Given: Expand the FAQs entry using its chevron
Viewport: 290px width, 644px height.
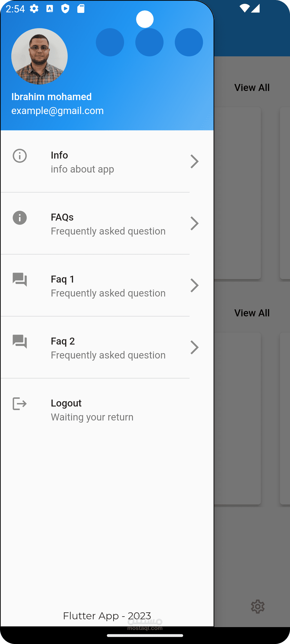Looking at the screenshot, I should coord(194,224).
